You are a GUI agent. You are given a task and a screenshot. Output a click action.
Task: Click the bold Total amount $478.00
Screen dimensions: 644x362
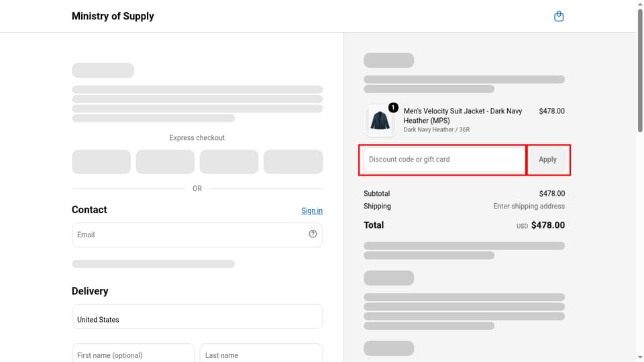point(548,225)
